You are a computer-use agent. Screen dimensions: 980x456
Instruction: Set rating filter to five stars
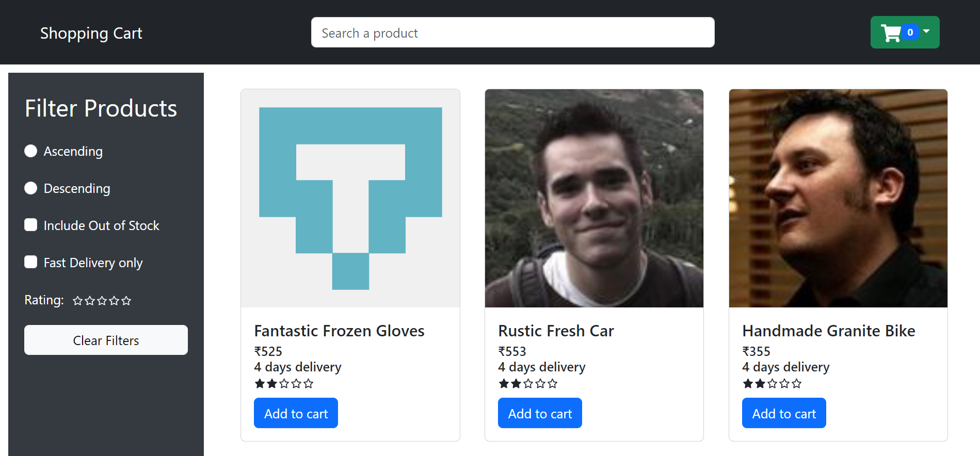126,301
